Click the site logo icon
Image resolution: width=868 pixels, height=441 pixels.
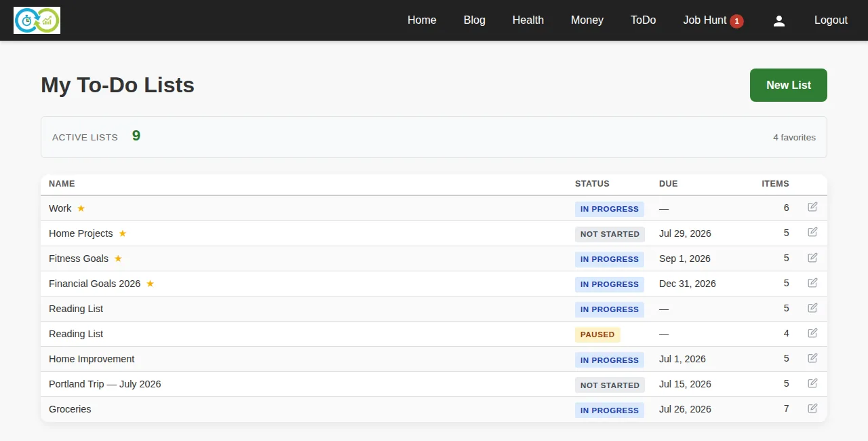click(37, 20)
